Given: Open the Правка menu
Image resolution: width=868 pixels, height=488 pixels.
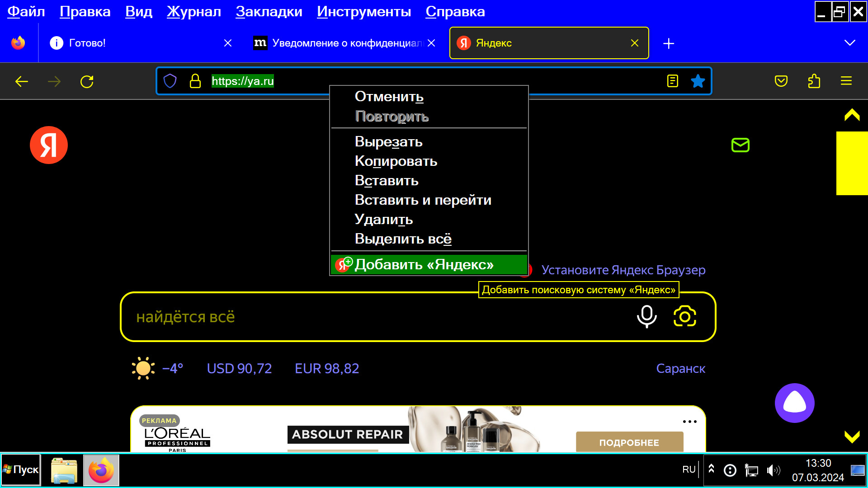Looking at the screenshot, I should click(x=85, y=11).
